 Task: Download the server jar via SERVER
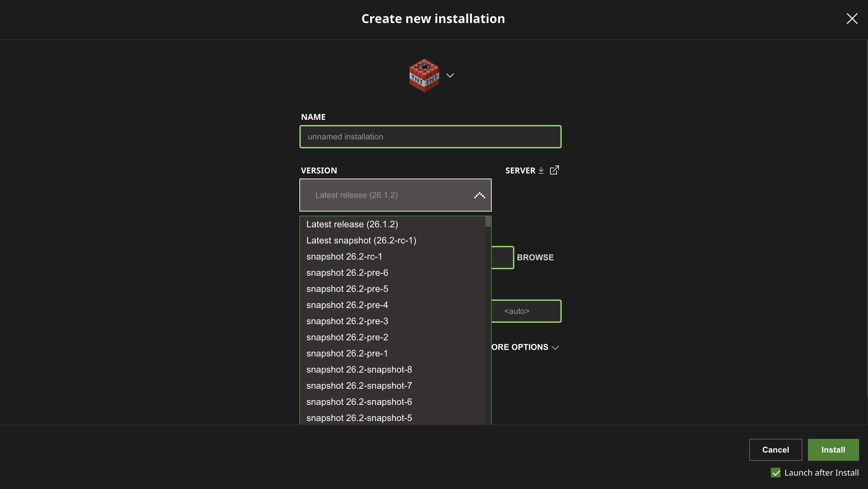[x=524, y=171]
